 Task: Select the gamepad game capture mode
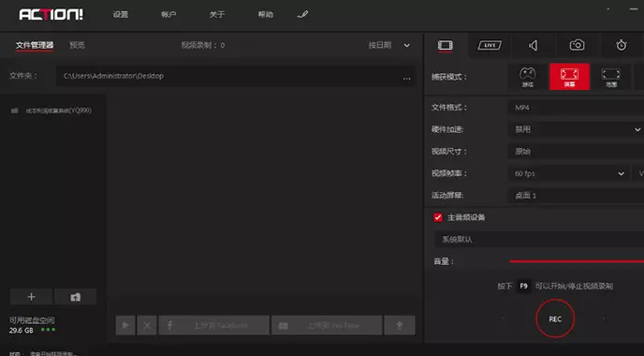[x=527, y=77]
